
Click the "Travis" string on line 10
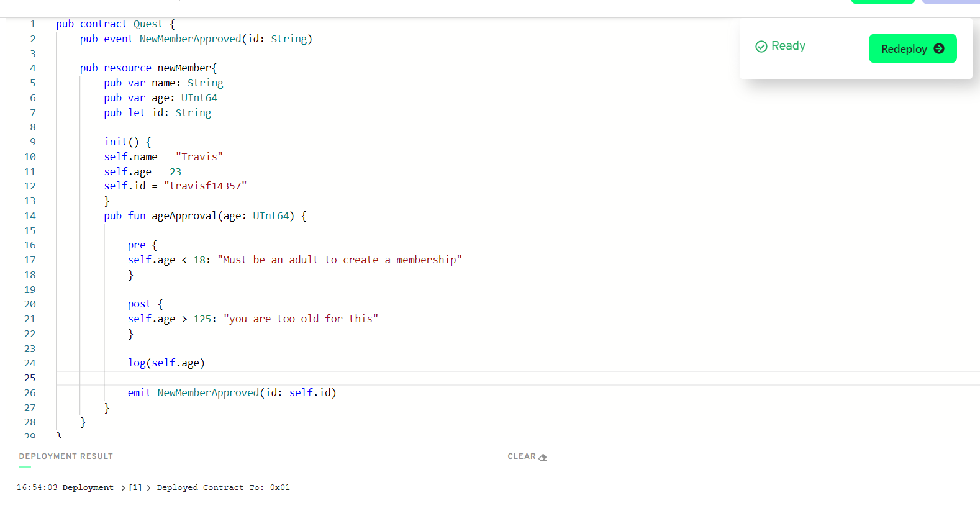(x=199, y=157)
